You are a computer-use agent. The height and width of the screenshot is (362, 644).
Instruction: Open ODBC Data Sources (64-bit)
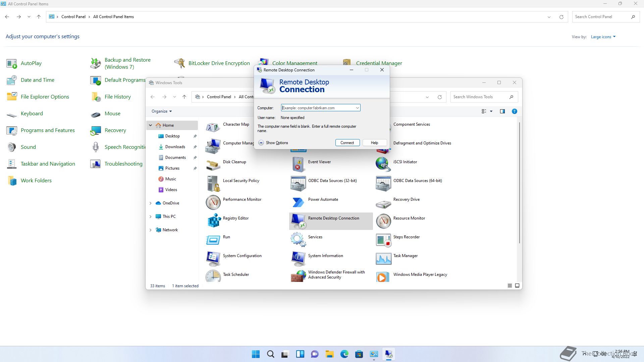coord(409,183)
